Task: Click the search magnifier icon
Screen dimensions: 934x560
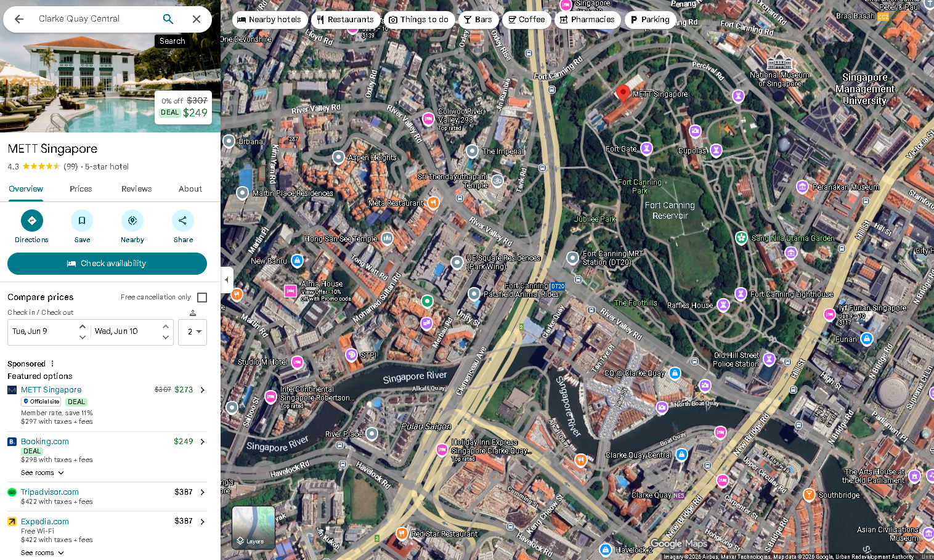Action: 168,19
